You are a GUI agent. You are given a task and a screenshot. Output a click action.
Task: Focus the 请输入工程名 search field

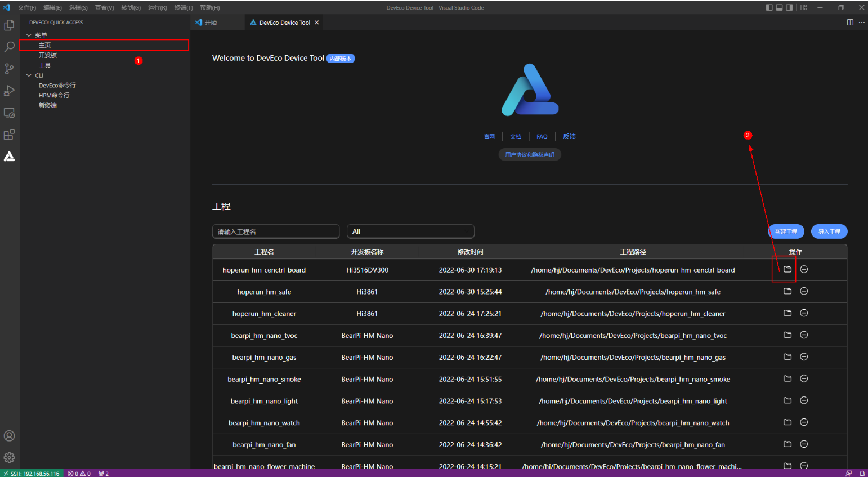point(276,231)
